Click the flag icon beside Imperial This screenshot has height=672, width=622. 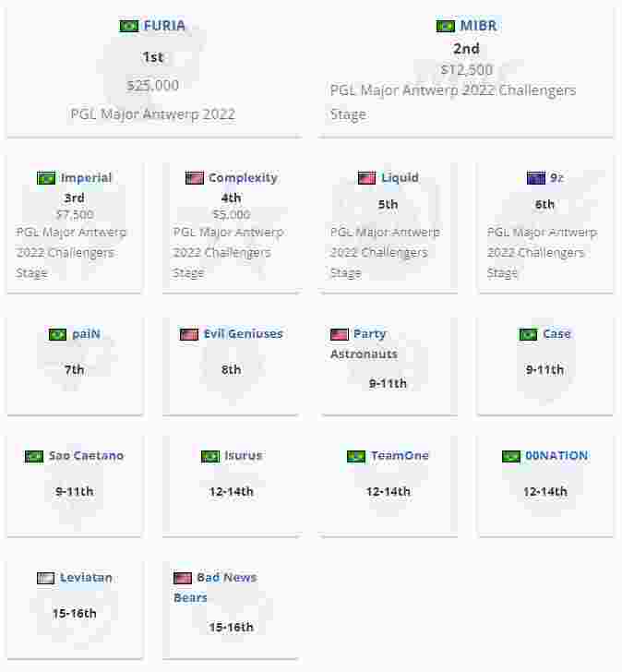tap(46, 178)
